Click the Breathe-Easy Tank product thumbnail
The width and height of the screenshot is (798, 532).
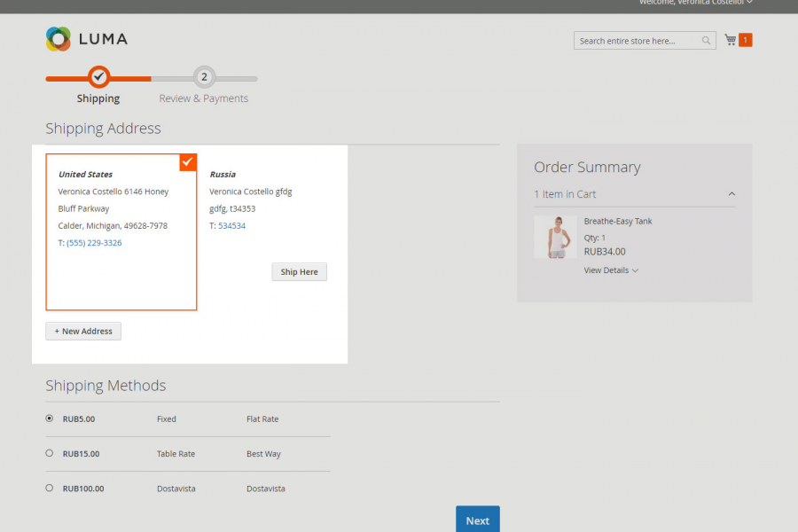pyautogui.click(x=555, y=237)
